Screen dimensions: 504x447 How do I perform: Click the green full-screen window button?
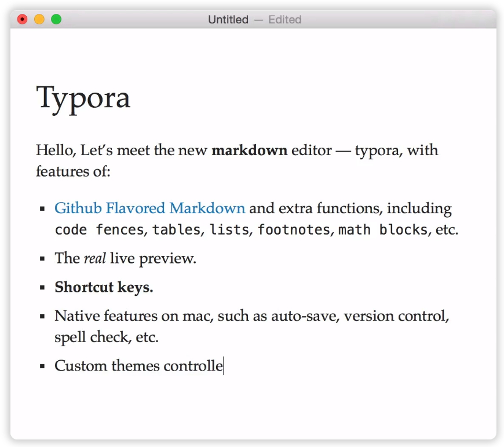tap(56, 19)
